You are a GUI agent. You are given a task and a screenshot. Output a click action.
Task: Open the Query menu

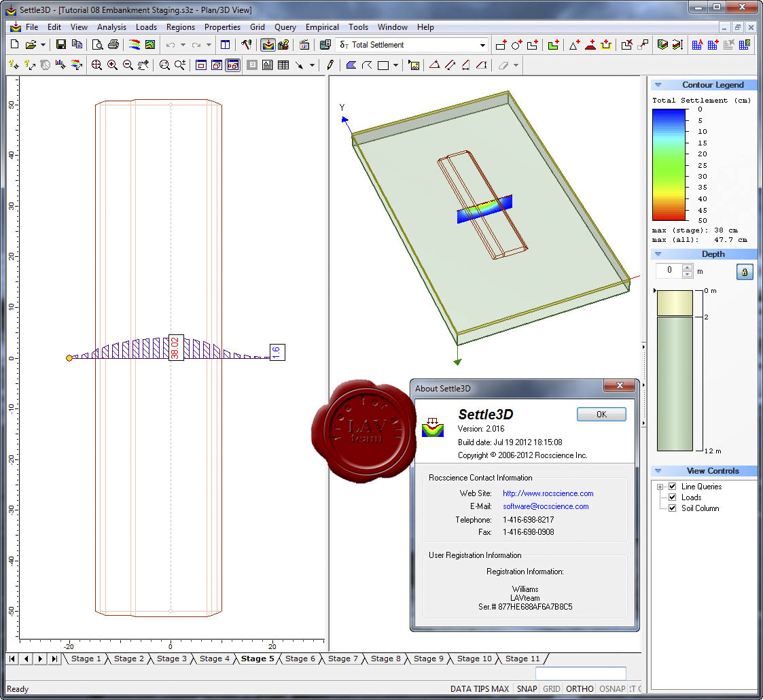pyautogui.click(x=285, y=27)
